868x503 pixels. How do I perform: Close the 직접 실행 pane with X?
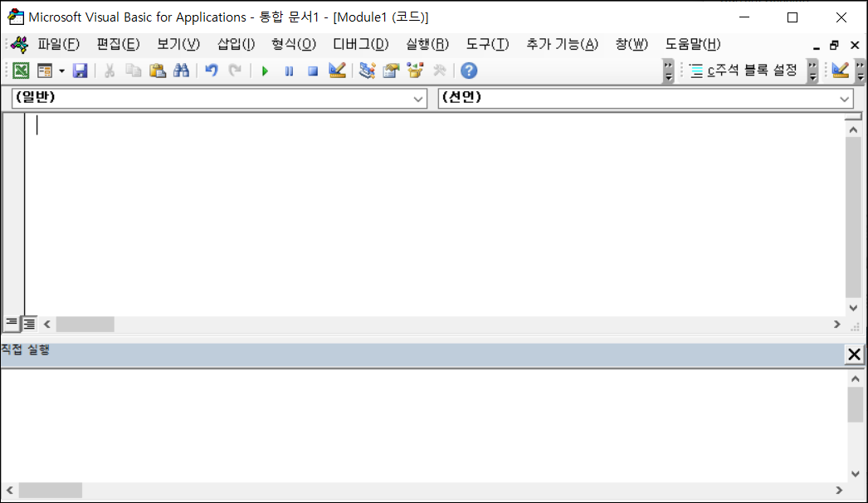(854, 354)
